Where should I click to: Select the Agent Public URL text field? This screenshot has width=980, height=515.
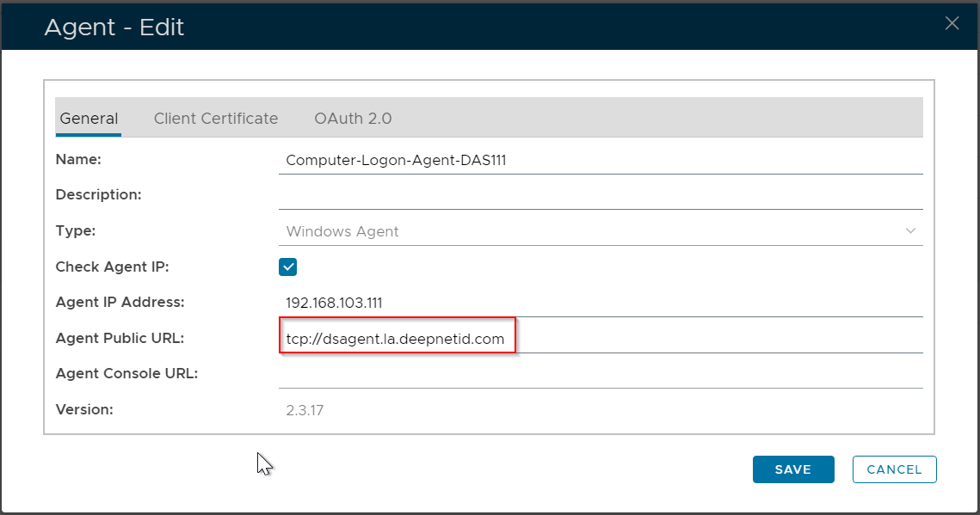click(x=600, y=339)
